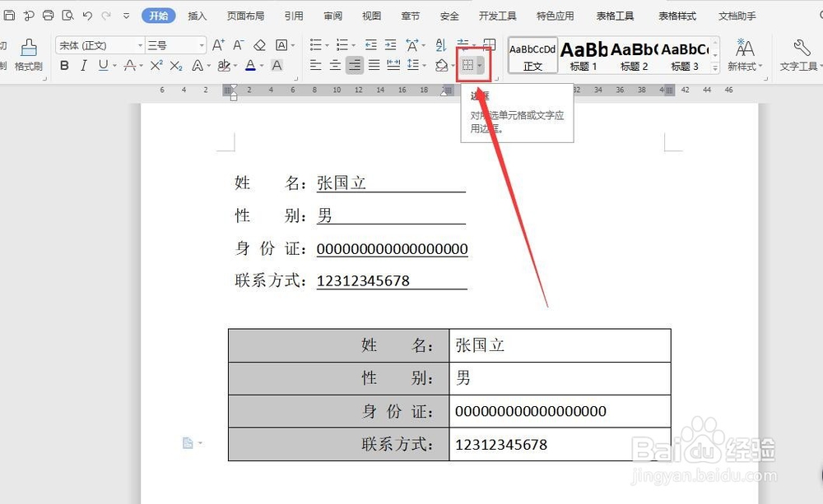
Task: Expand the font color arrow
Action: tap(262, 66)
